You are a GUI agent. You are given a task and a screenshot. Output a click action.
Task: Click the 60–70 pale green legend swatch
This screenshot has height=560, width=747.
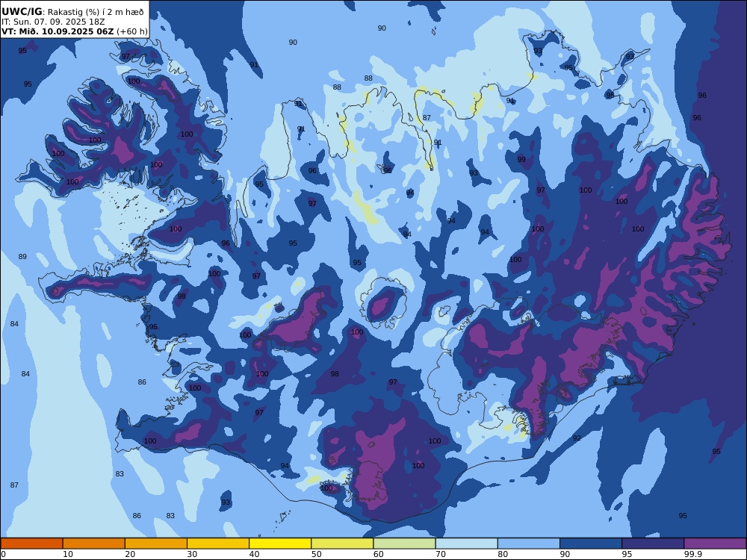pyautogui.click(x=404, y=544)
